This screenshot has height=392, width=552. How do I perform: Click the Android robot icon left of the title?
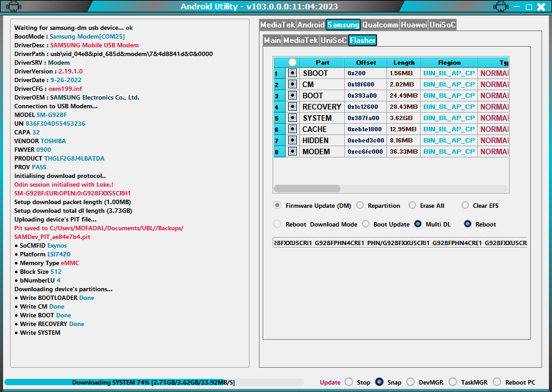[13, 6]
